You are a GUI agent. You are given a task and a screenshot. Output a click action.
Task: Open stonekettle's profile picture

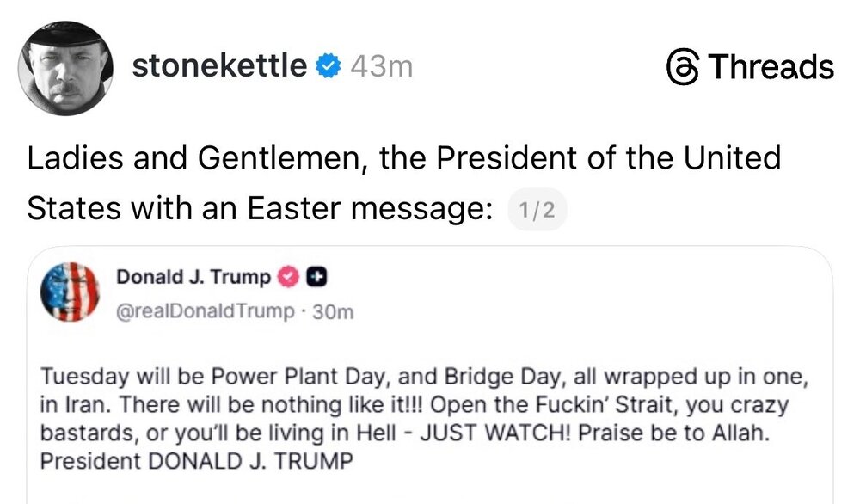pyautogui.click(x=66, y=68)
